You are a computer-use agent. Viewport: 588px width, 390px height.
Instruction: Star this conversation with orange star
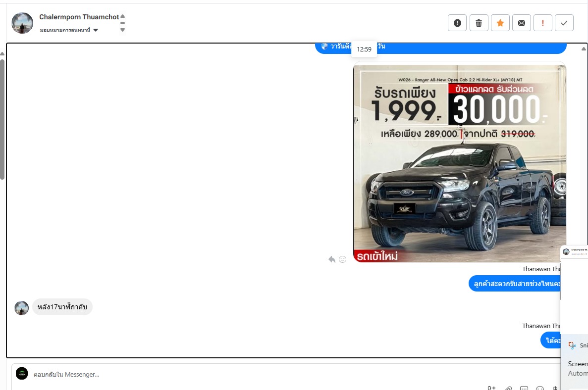coord(500,23)
